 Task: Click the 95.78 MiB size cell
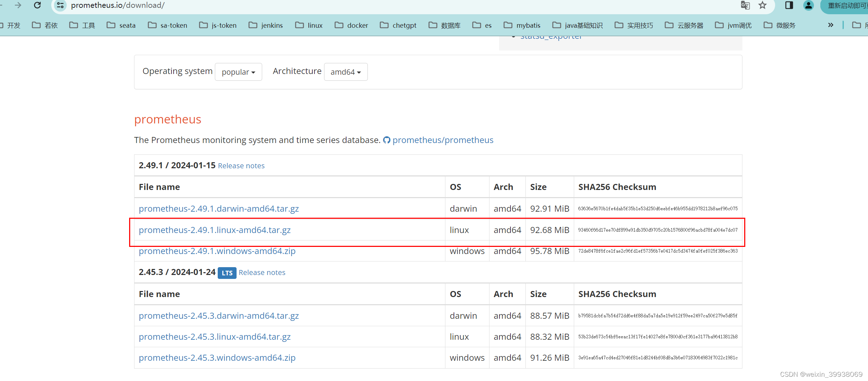coord(550,251)
